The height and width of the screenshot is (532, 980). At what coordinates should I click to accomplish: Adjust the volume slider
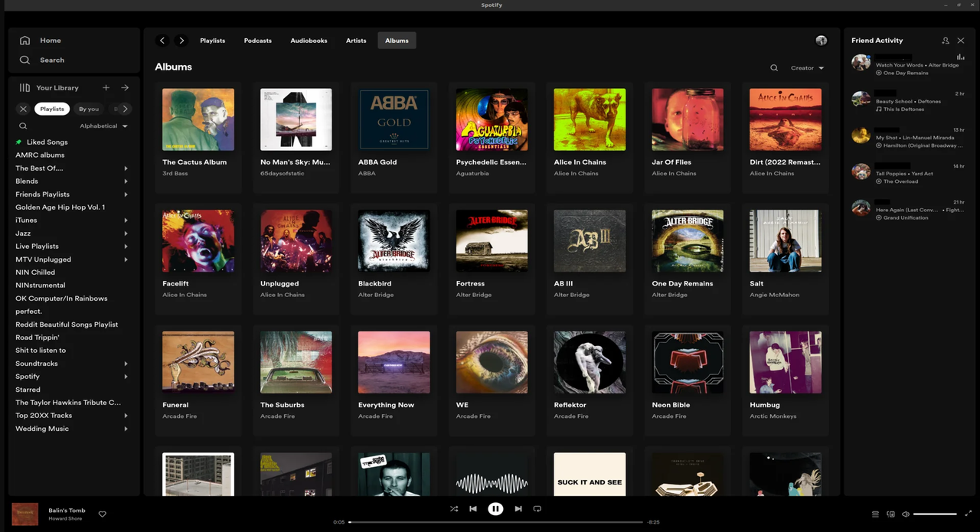point(935,514)
